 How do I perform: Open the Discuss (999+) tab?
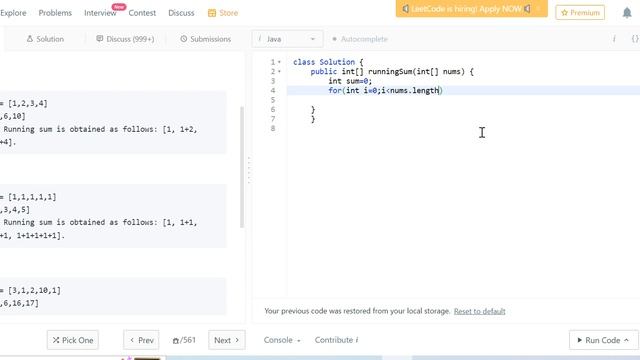click(x=125, y=39)
